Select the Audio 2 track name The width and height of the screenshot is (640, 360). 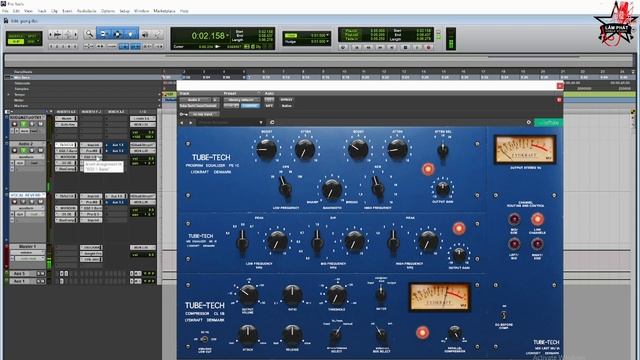coord(27,144)
